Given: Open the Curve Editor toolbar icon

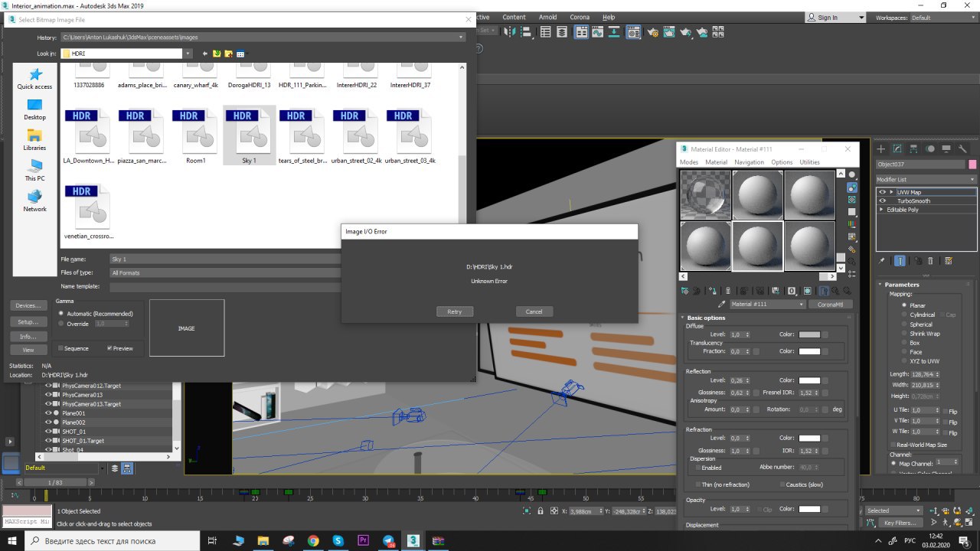Looking at the screenshot, I should [x=597, y=32].
